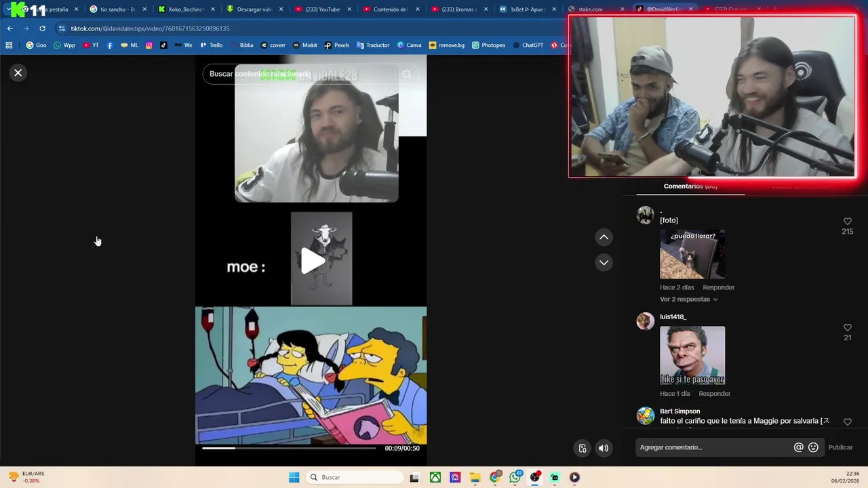Reply to the [foto] comment via Responder
The image size is (868, 488).
(x=718, y=287)
